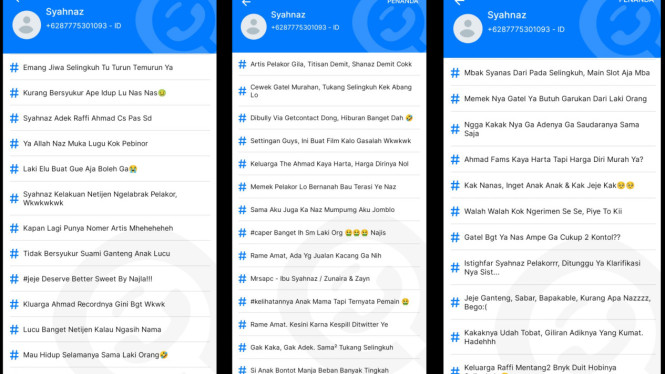665x374 pixels.
Task: Select tag 'Emang Jiwa Selingkuh Tu Turun Temurun Ya'
Action: (98, 67)
